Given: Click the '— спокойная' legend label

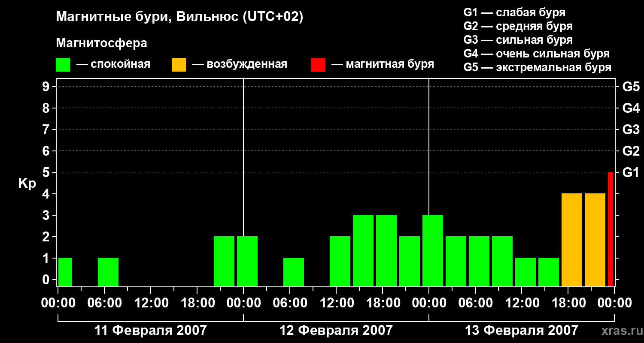Looking at the screenshot, I should click(113, 64).
